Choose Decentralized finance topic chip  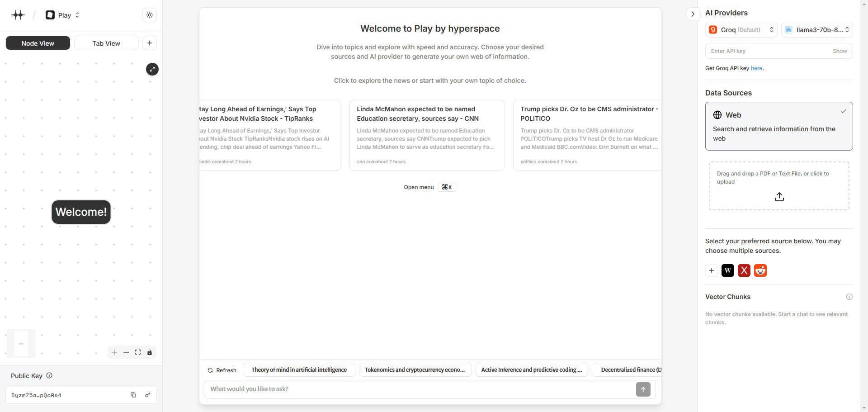pos(627,369)
